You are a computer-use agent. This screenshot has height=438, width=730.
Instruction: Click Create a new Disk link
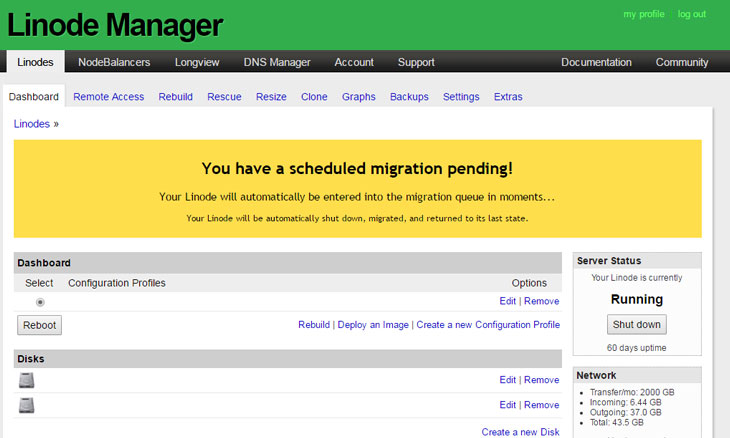point(520,432)
